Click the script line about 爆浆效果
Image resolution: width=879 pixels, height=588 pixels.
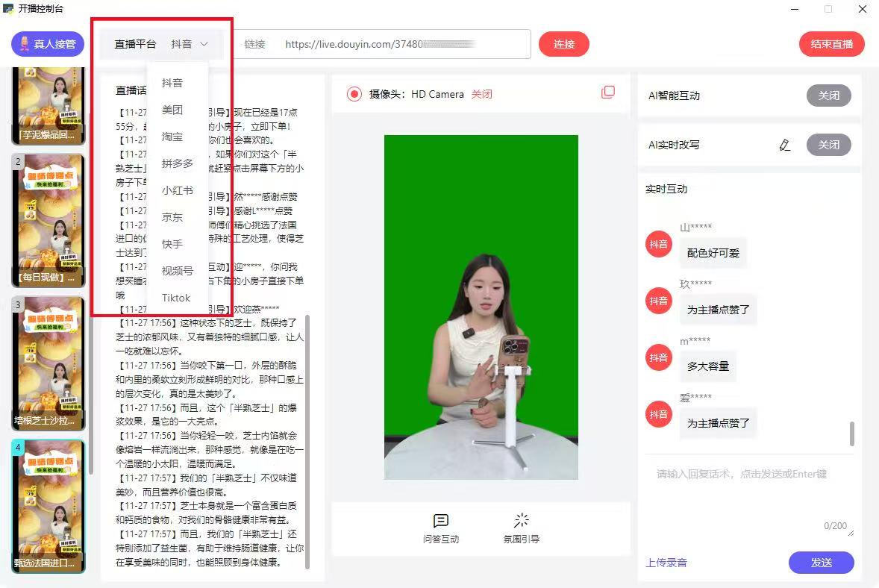206,414
